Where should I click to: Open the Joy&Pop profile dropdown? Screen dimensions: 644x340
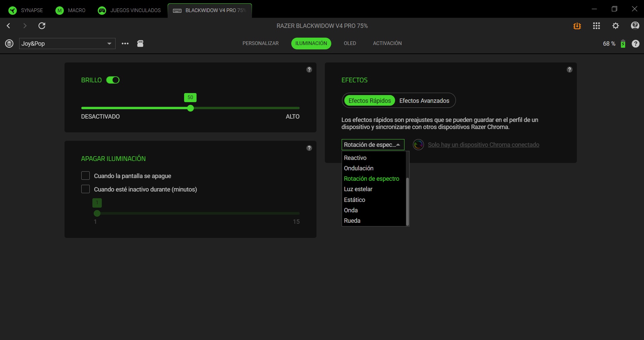point(67,44)
